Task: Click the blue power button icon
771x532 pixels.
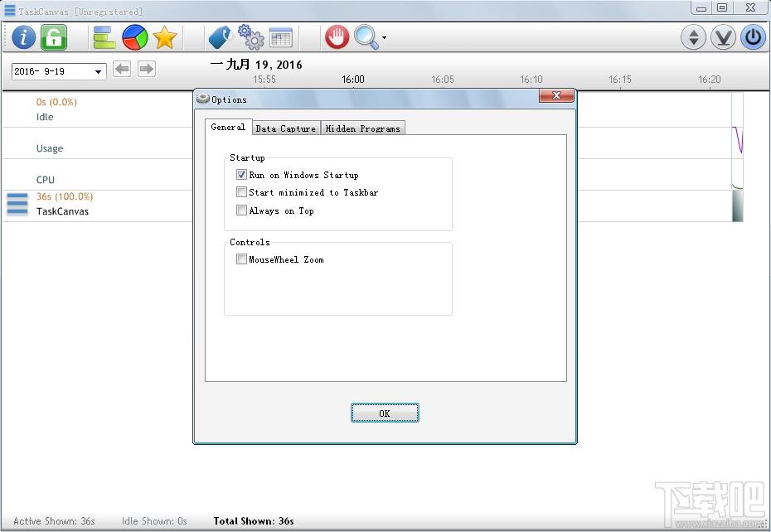Action: pos(754,37)
